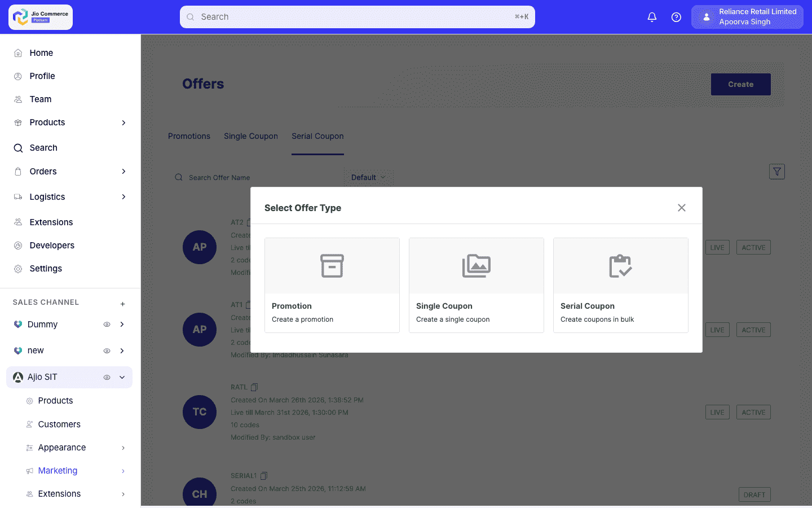Toggle visibility of the Ajio SIT channel

(107, 377)
